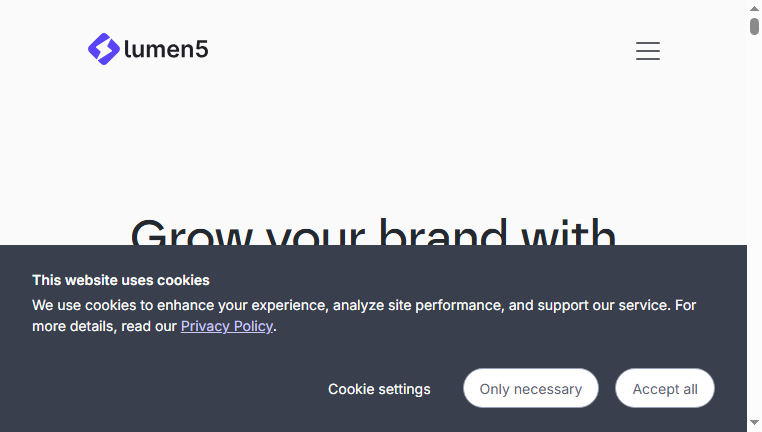Choose Only necessary cookies

[x=531, y=388]
